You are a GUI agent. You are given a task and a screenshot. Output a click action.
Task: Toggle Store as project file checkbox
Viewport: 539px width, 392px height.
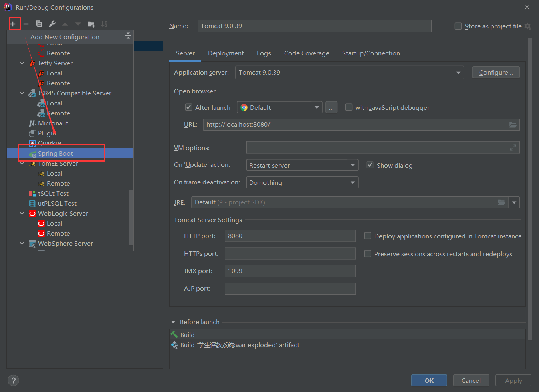[x=458, y=26]
